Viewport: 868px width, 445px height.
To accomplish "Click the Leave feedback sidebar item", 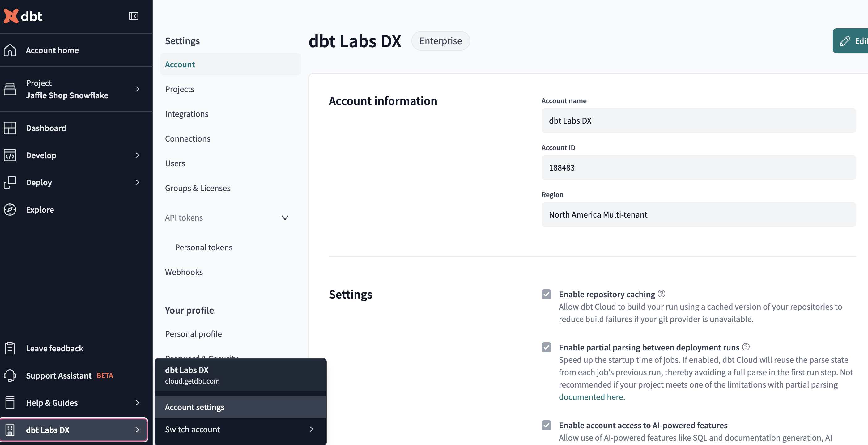I will point(54,348).
